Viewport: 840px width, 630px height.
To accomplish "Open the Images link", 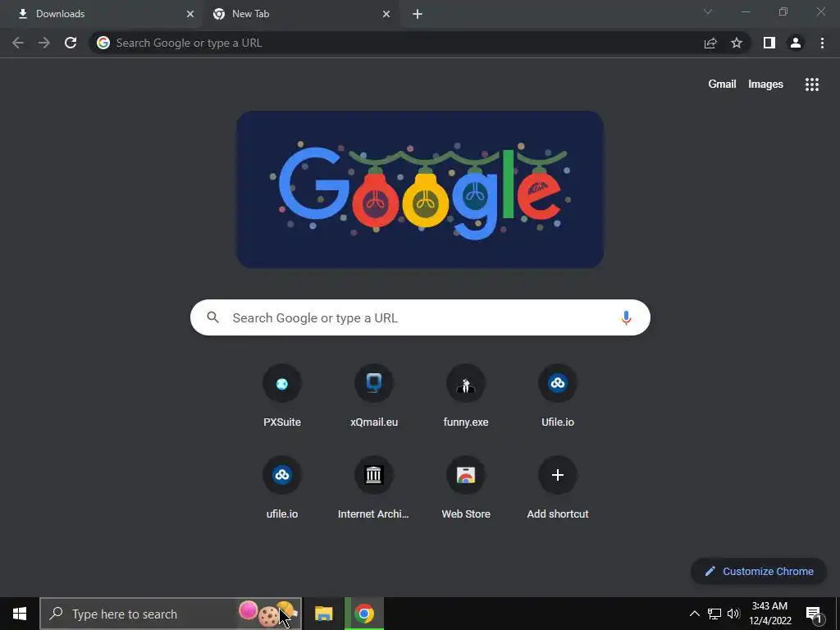I will (x=765, y=84).
